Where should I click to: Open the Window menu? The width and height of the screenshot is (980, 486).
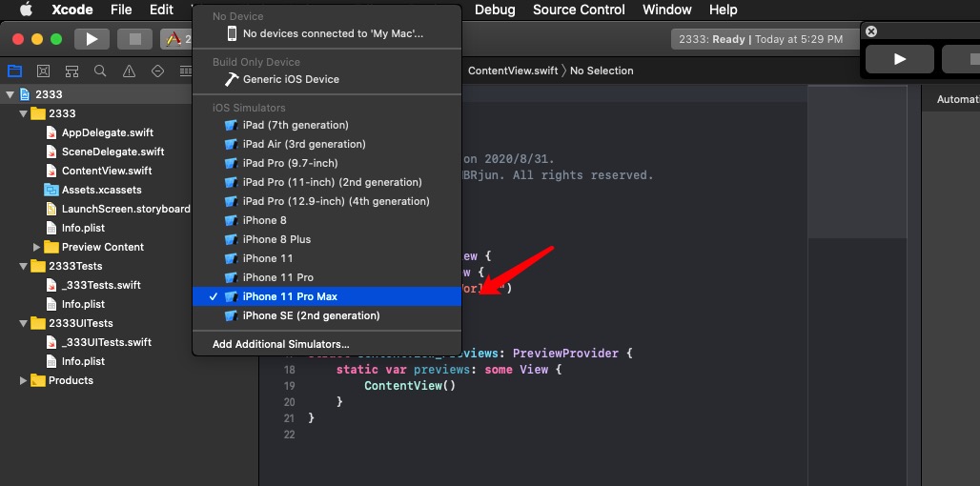[x=667, y=10]
